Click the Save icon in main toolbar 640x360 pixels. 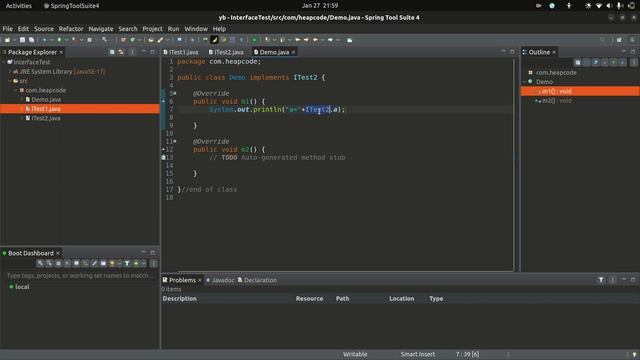[22, 40]
